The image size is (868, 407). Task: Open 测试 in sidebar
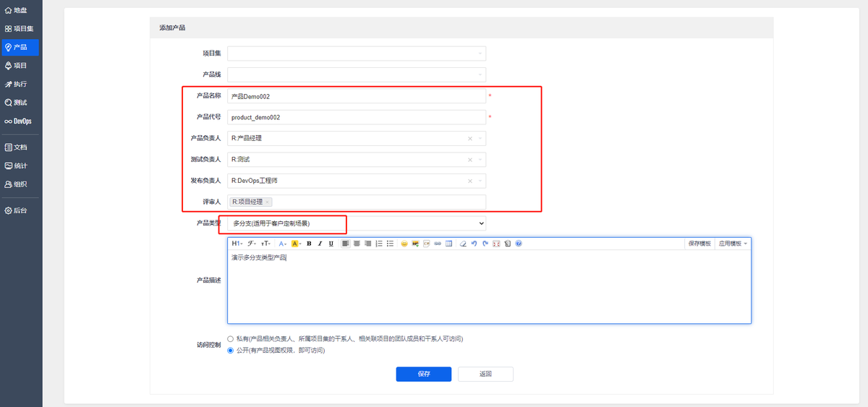click(20, 103)
